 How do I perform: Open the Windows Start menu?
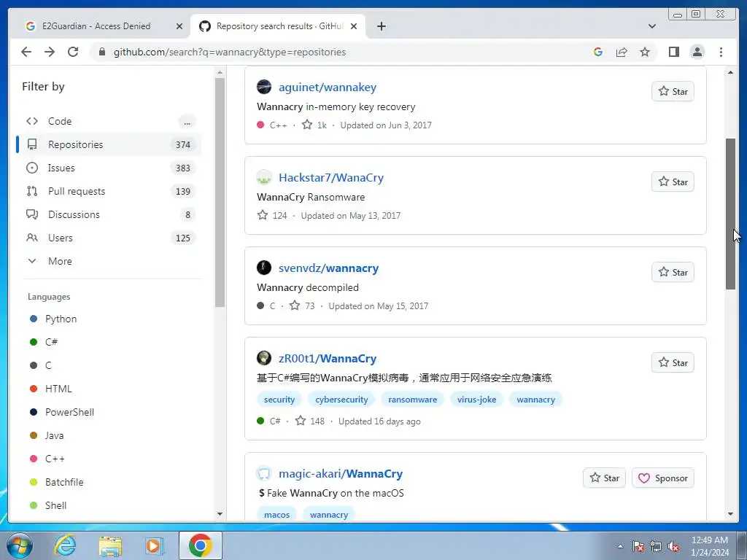point(20,545)
